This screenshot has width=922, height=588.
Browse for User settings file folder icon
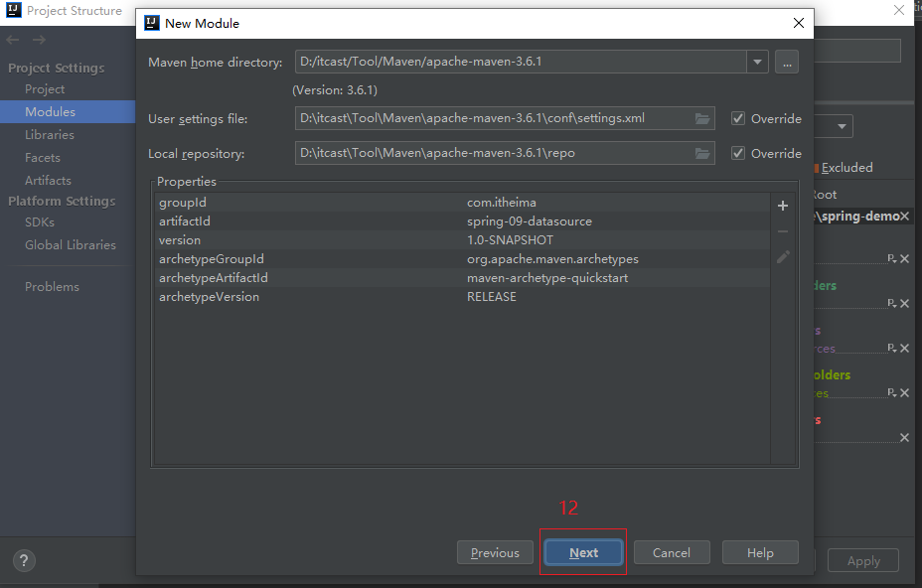pyautogui.click(x=703, y=119)
